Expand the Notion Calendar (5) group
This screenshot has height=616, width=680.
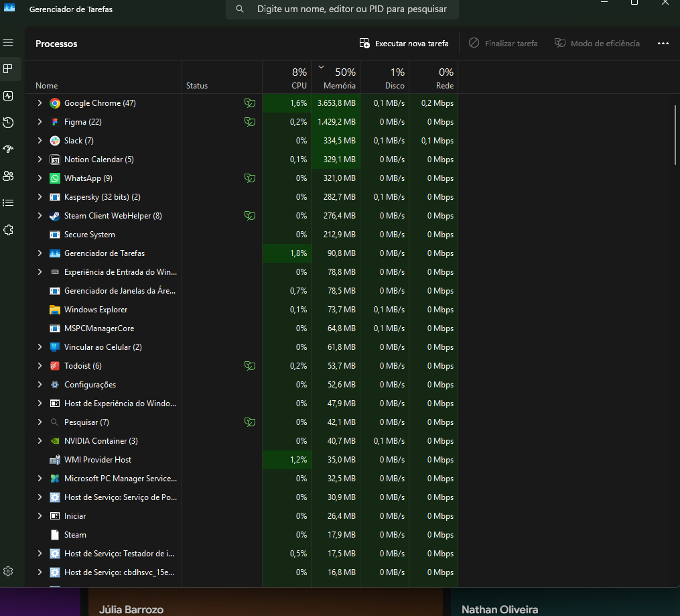pos(40,160)
